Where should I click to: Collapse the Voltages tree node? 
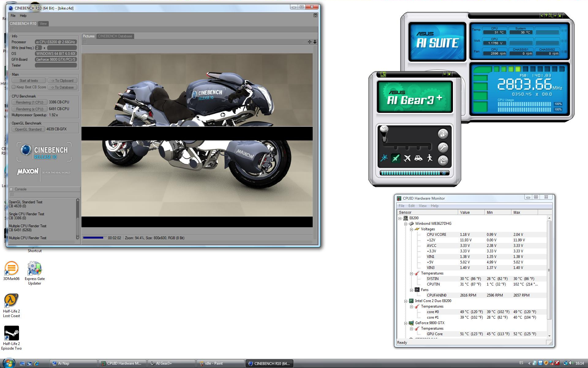(411, 229)
